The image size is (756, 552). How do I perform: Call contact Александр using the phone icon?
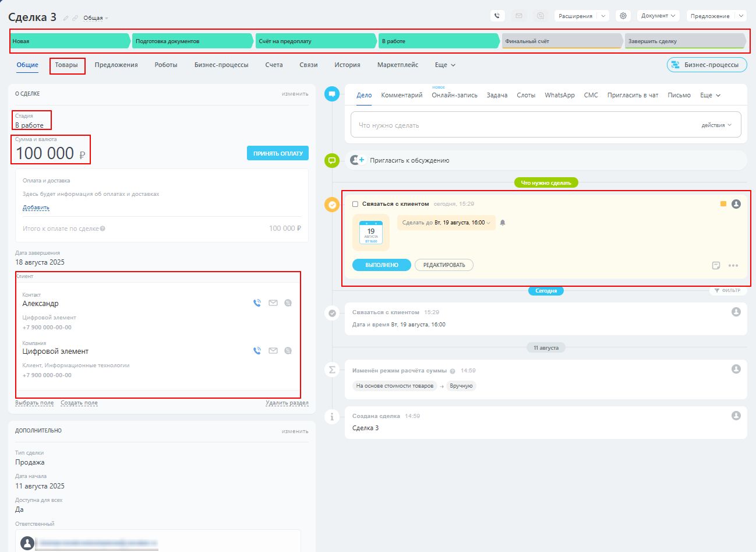257,303
